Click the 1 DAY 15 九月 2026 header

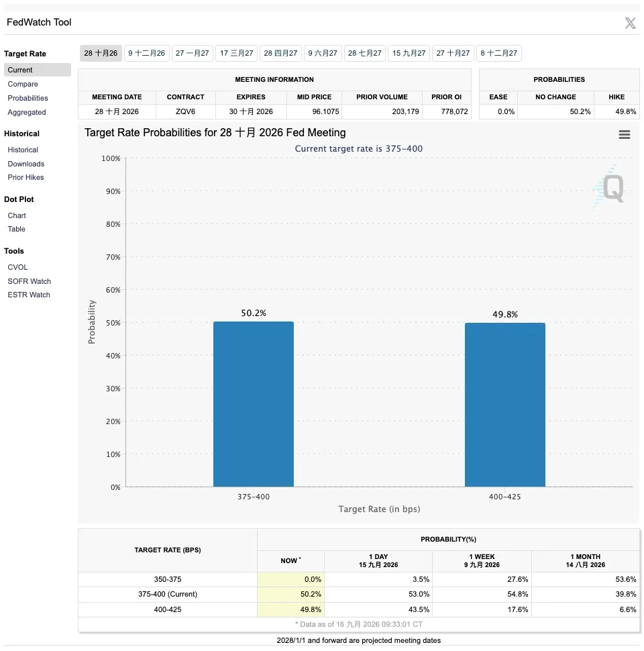point(378,561)
